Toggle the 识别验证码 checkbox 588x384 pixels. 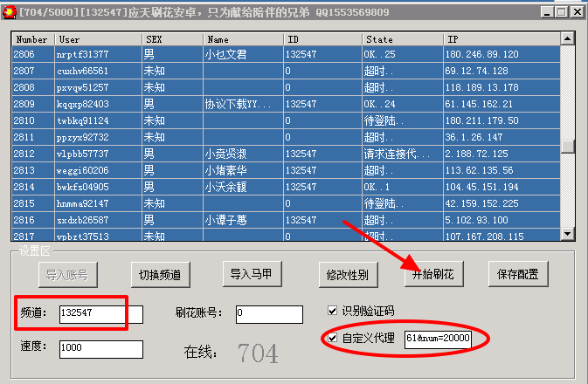[332, 311]
